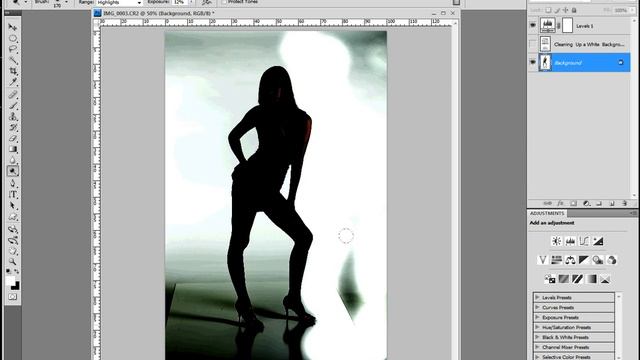Swap foreground and background colors
640x360 pixels.
(x=16, y=271)
